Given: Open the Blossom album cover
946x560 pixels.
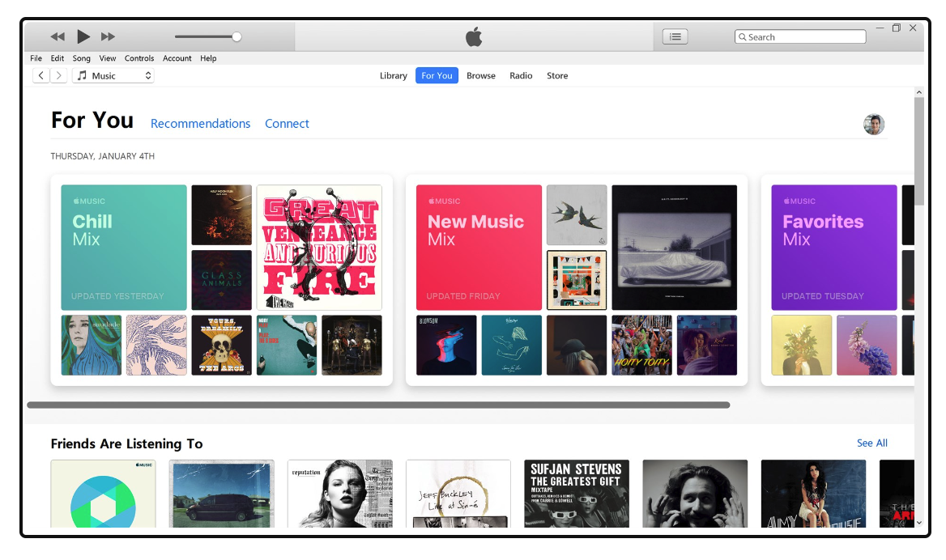Looking at the screenshot, I should point(446,346).
